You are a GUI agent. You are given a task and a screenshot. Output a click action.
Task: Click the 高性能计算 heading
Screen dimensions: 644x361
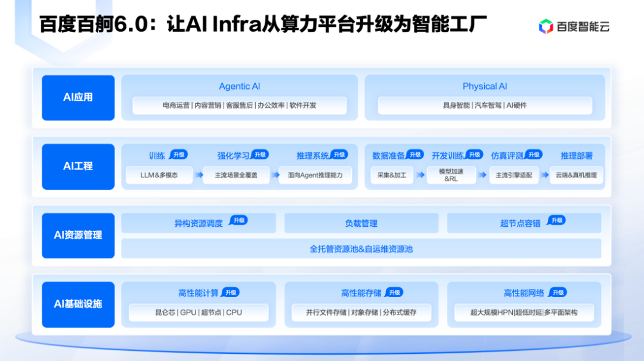point(199,293)
